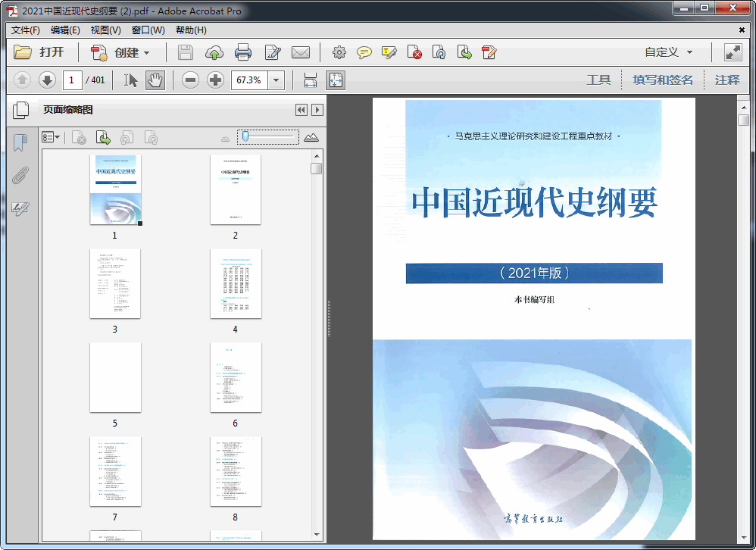
Task: Click the 打开 folder button
Action: point(39,52)
